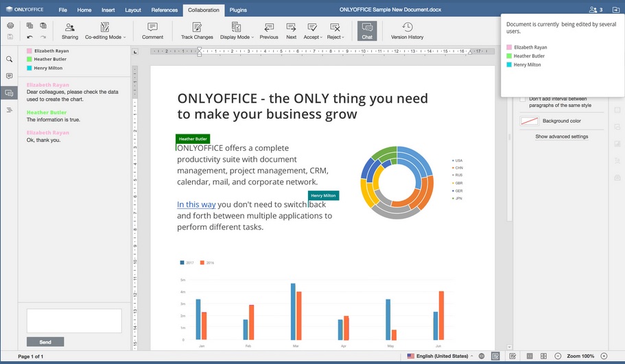Open the Sharing settings
This screenshot has height=364, width=625.
point(70,31)
